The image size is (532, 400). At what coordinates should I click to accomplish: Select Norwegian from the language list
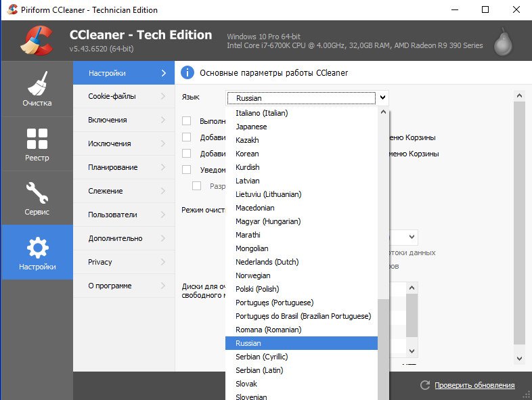[301, 275]
